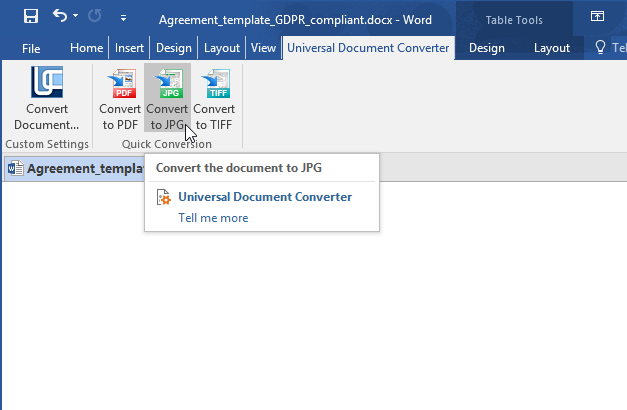Click the Repeat/Redo icon

click(x=94, y=16)
